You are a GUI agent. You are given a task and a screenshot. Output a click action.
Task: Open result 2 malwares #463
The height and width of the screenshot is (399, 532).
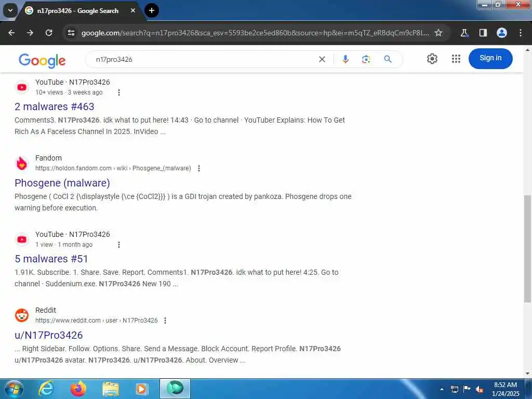(x=54, y=107)
